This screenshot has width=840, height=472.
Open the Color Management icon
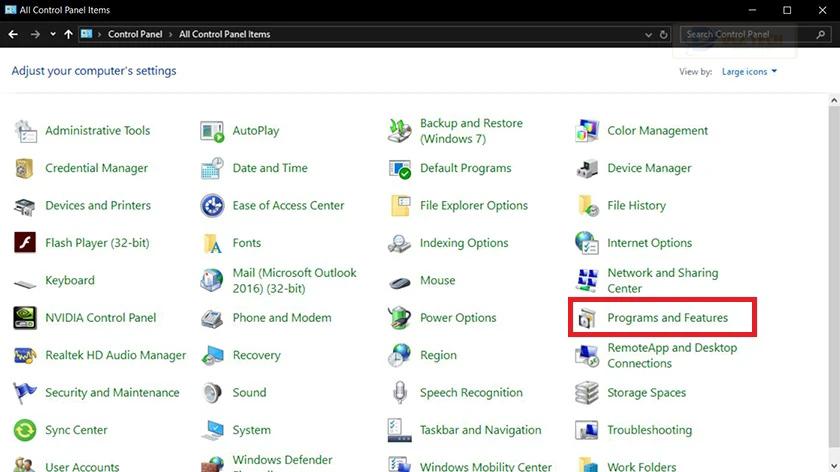(587, 131)
